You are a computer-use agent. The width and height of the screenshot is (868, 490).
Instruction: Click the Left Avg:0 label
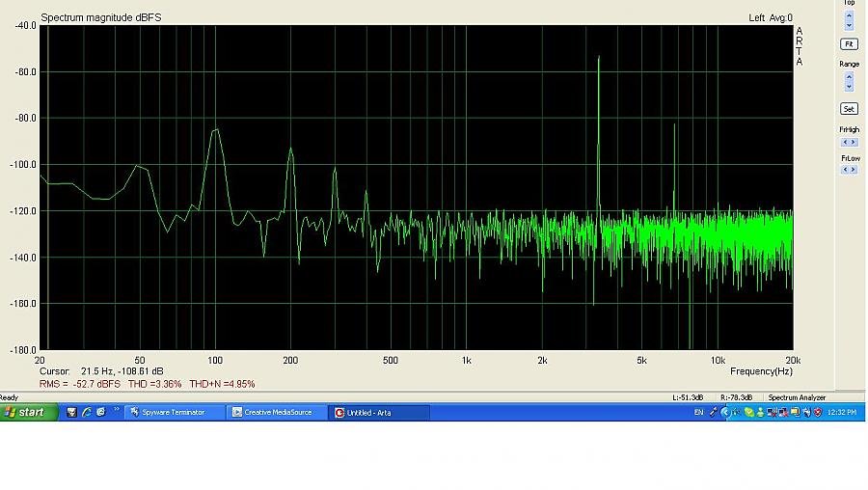[x=771, y=17]
